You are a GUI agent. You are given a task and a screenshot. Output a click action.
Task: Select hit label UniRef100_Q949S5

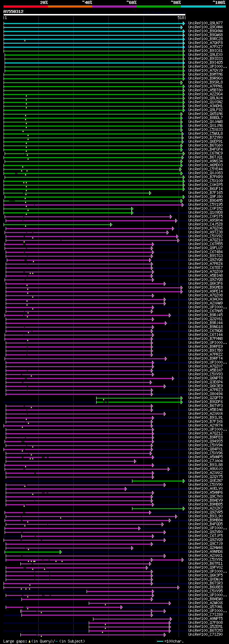click(205, 441)
